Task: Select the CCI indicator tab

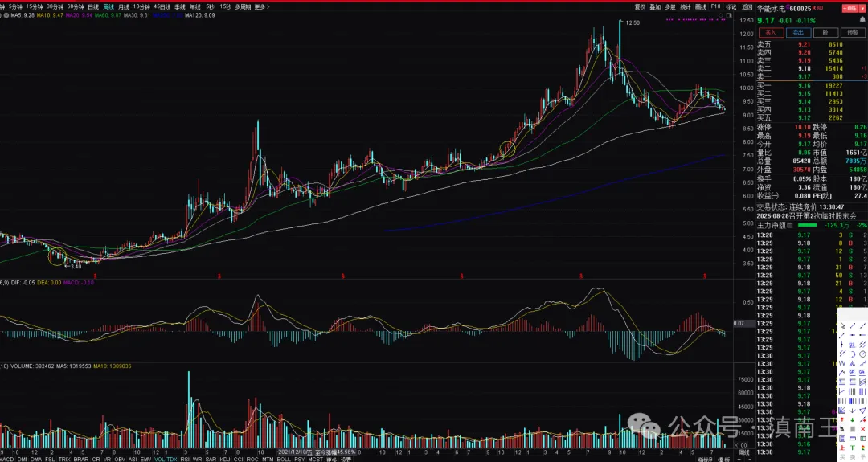Action: tap(239, 460)
